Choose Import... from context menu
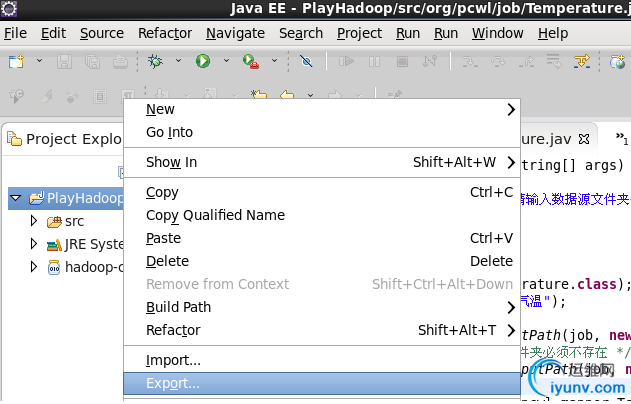This screenshot has width=631, height=404. [322, 360]
